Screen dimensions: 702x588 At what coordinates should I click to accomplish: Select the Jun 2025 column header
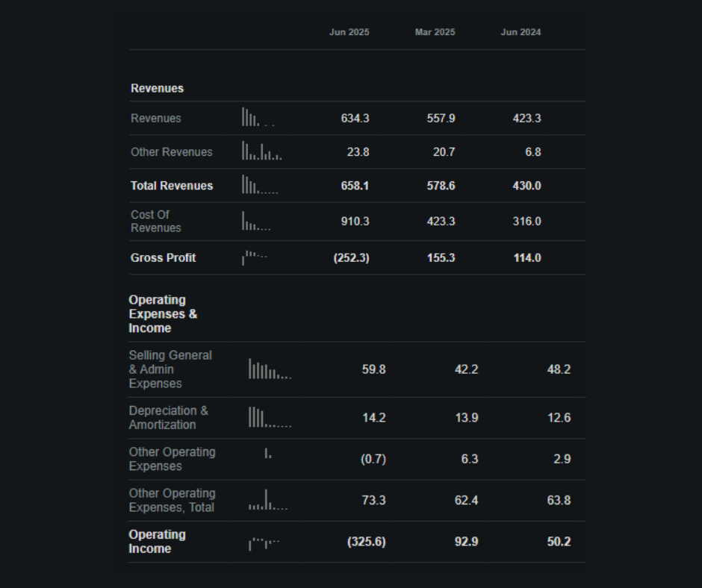pos(350,32)
